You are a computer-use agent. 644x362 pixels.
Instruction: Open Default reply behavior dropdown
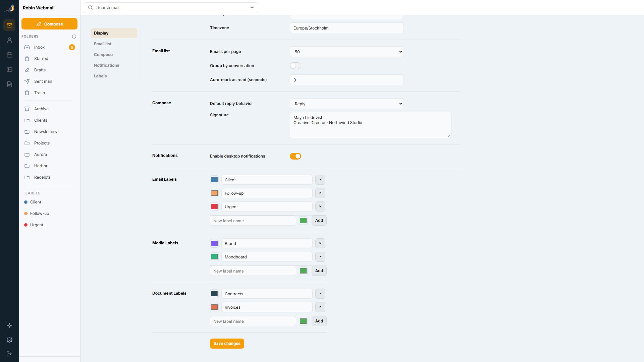coord(347,104)
